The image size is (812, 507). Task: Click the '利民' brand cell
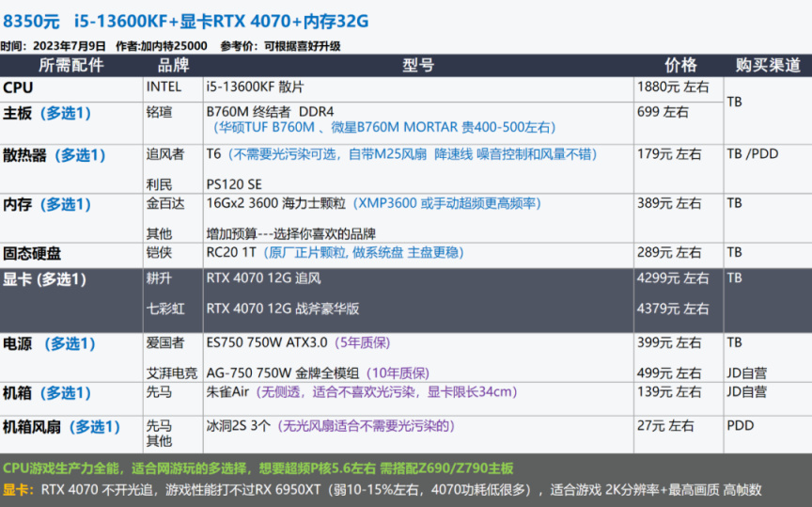tap(159, 184)
